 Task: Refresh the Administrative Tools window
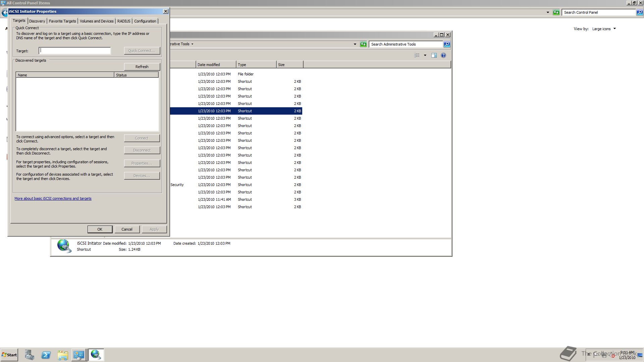pyautogui.click(x=363, y=44)
